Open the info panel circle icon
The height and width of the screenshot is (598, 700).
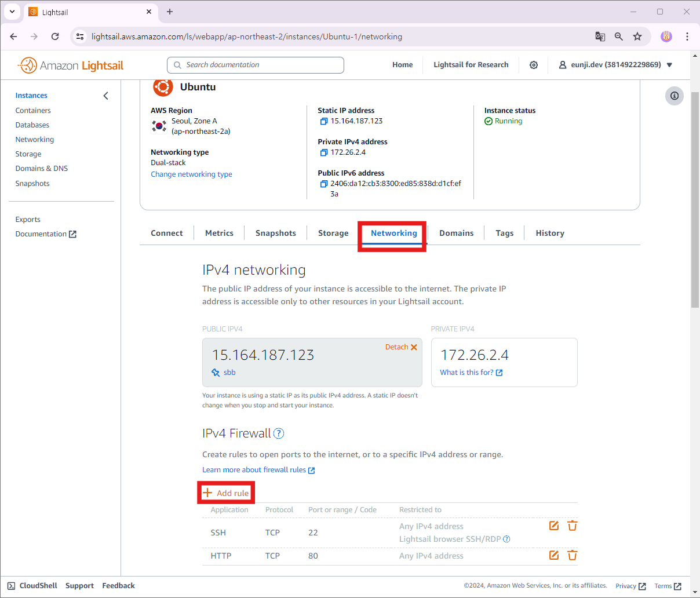coord(675,96)
